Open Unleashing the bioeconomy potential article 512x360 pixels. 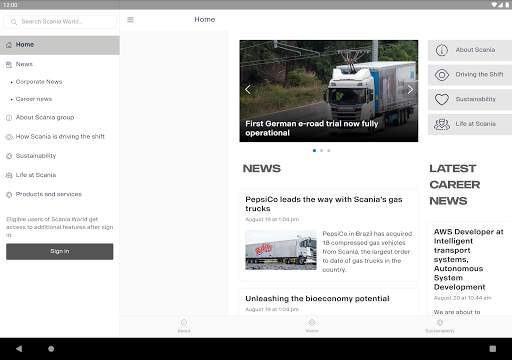pyautogui.click(x=317, y=299)
